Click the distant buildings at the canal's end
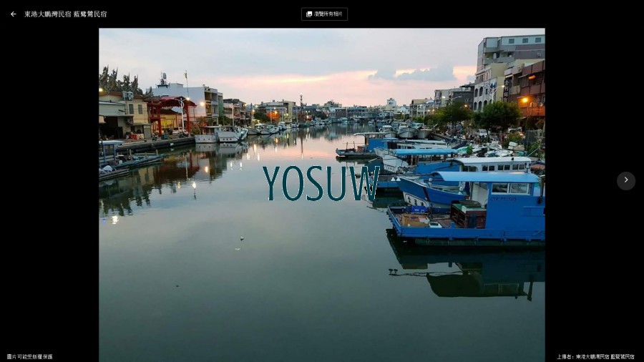Viewport: 644px width, 362px height. pos(336,111)
